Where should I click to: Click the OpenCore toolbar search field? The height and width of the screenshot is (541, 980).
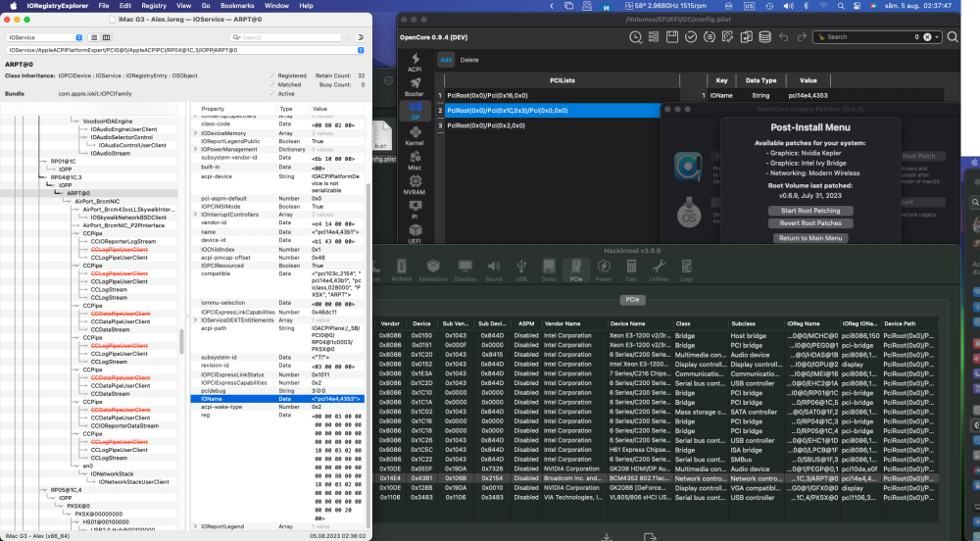[x=876, y=37]
